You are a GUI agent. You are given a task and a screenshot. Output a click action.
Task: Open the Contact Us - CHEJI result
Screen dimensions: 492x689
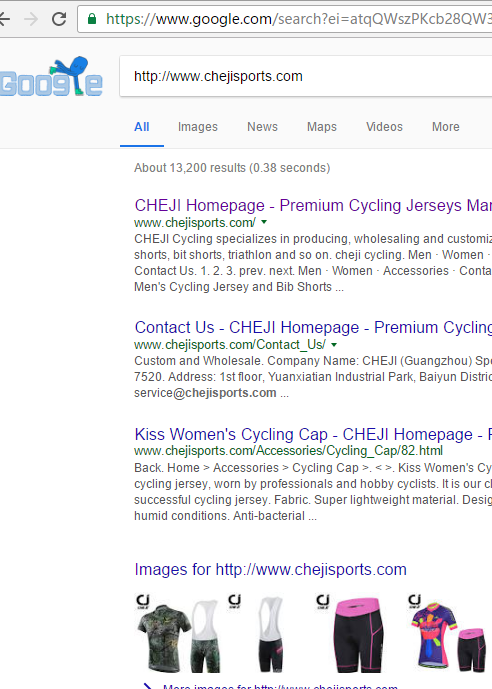coord(313,327)
